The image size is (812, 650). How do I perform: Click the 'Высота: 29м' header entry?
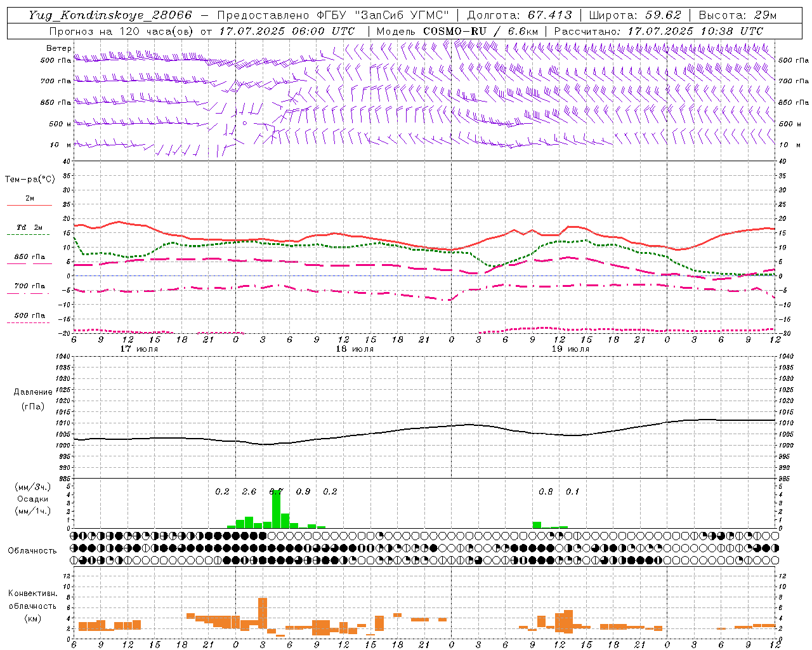point(737,15)
